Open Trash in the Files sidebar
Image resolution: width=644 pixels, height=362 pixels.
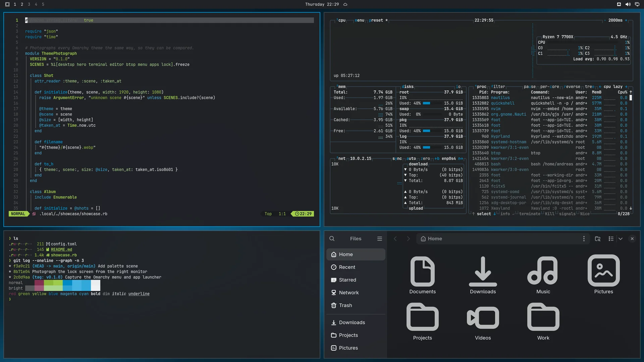point(356,305)
